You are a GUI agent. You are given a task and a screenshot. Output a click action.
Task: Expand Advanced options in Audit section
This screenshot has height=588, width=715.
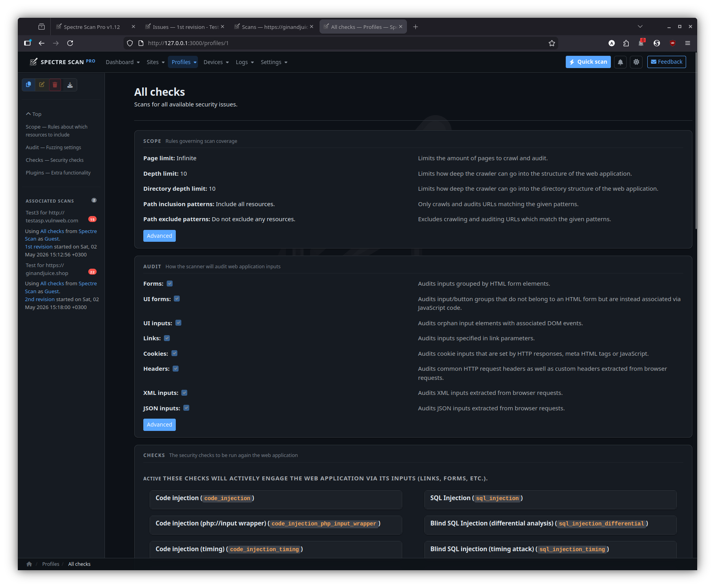click(x=160, y=425)
